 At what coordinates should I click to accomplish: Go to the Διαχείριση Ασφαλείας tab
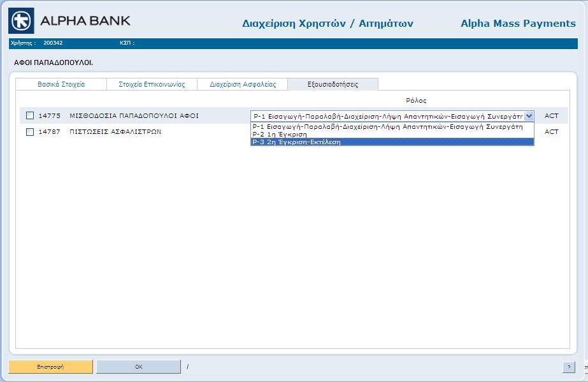(243, 84)
